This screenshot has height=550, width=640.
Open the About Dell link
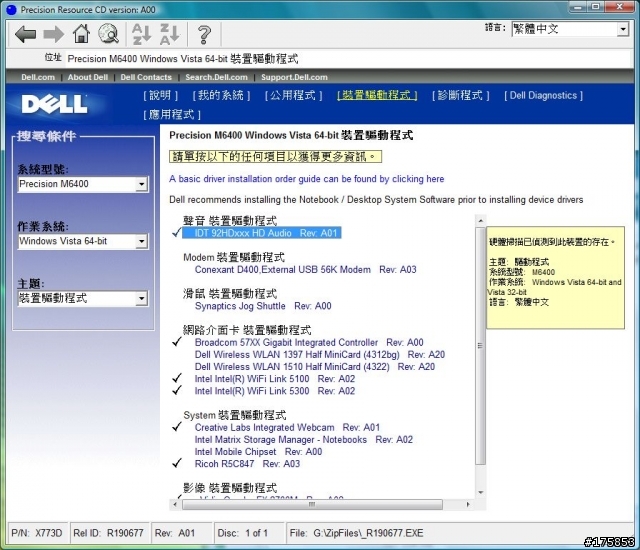pos(88,77)
